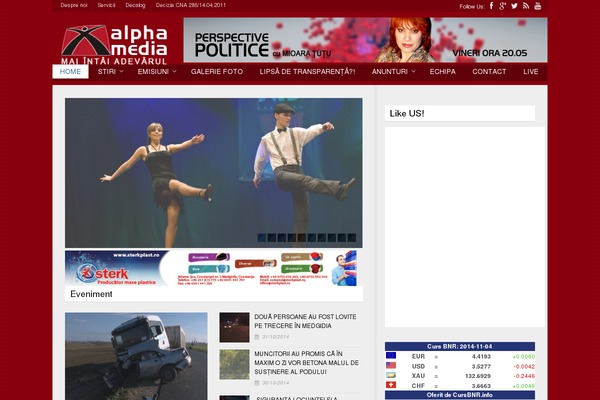The image size is (600, 400).
Task: Click the Swiss flag next to CHF
Action: coord(391,385)
